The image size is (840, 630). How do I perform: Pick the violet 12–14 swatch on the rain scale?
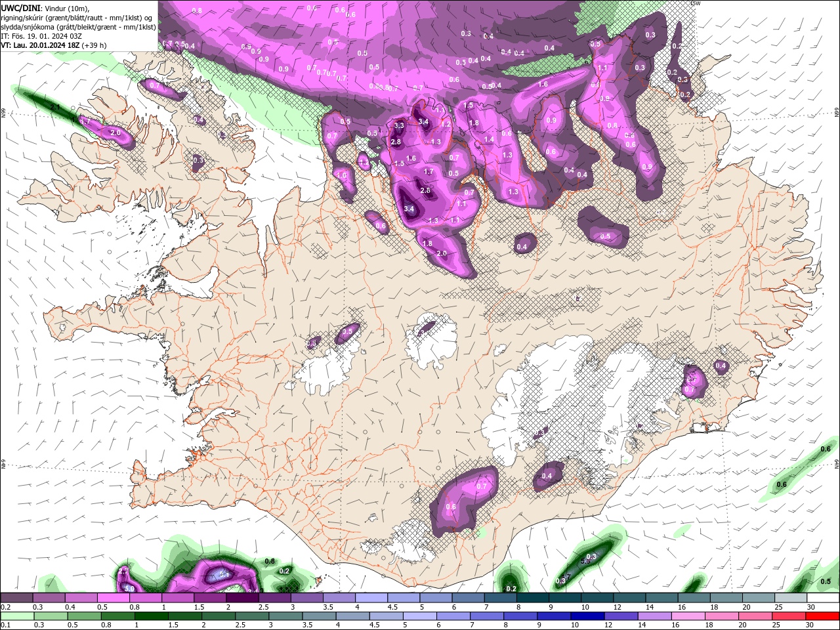click(621, 616)
